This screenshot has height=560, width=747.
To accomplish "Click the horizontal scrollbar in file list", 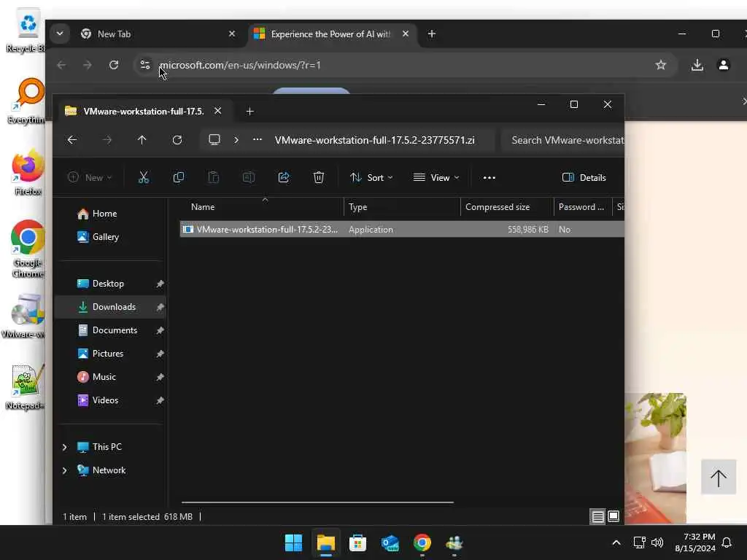I will click(x=317, y=502).
